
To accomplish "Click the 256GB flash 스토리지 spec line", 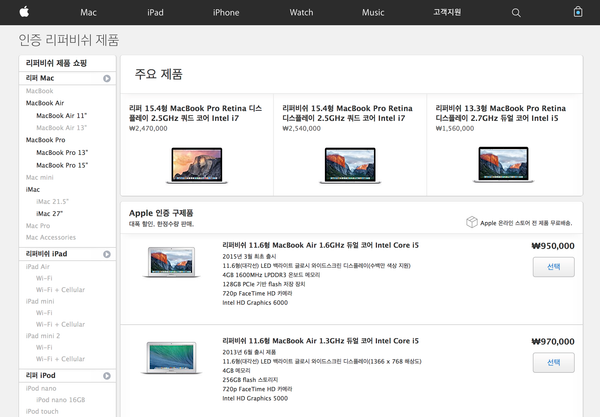I will click(250, 380).
